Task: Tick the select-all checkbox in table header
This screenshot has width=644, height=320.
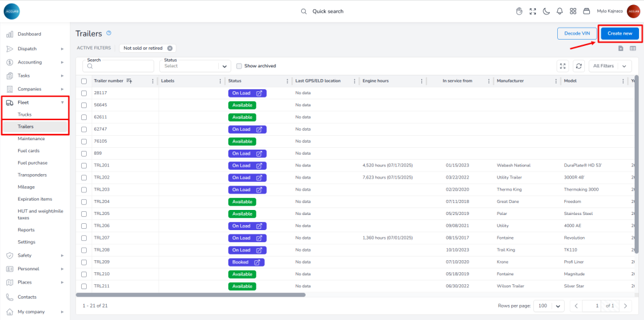Action: click(84, 81)
